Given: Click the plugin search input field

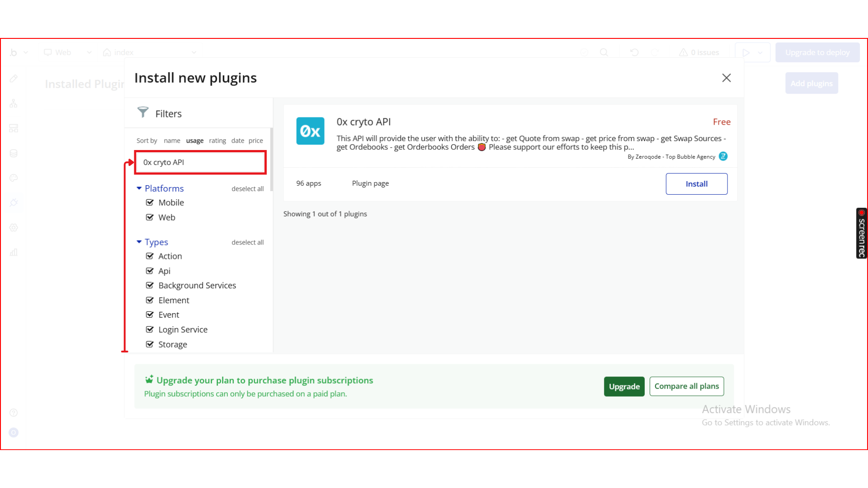Looking at the screenshot, I should click(x=200, y=162).
